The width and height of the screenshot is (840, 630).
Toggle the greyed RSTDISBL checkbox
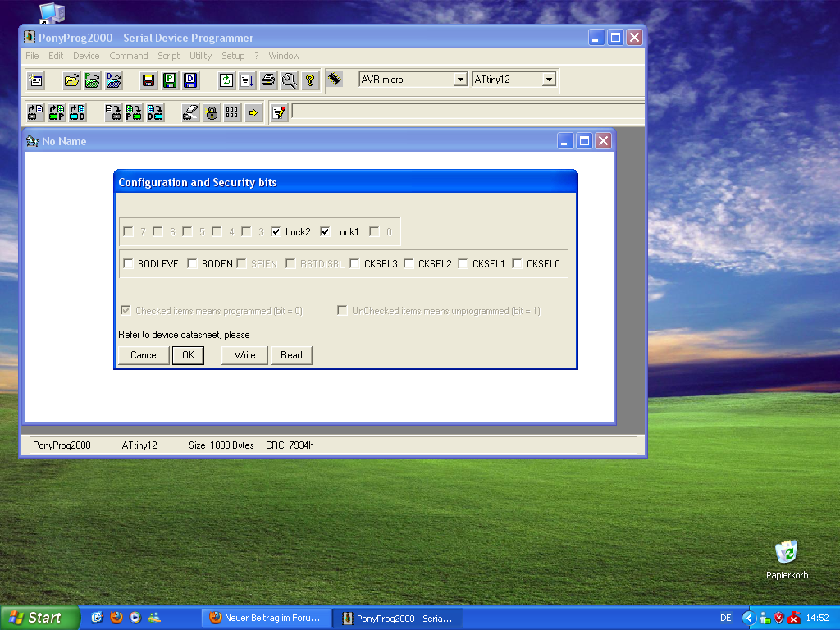tap(290, 263)
